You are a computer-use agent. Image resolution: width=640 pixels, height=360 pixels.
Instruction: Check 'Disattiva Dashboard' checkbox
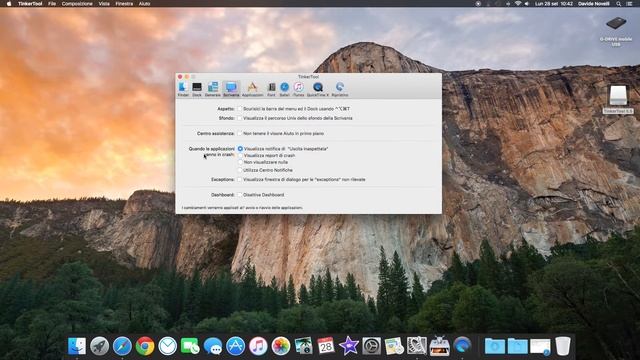click(240, 195)
